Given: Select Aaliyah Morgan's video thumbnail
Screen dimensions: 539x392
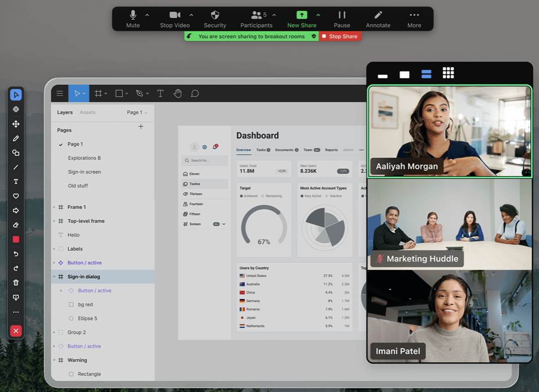Looking at the screenshot, I should coord(449,131).
